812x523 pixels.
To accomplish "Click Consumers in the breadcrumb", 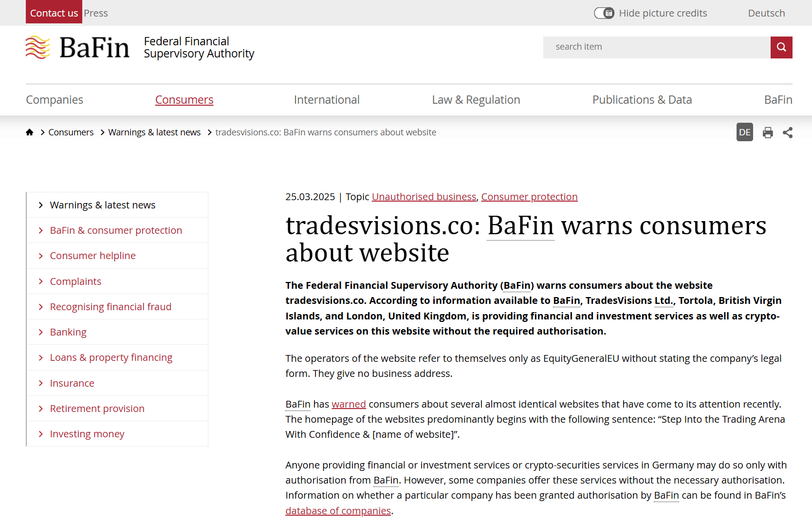I will 71,132.
